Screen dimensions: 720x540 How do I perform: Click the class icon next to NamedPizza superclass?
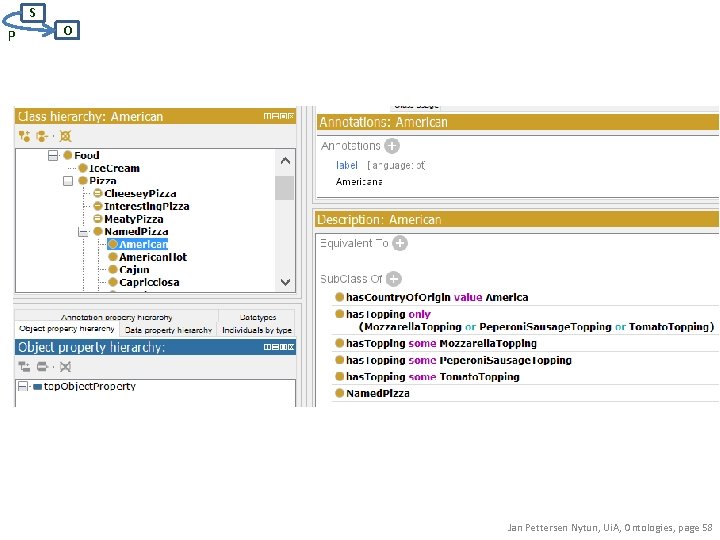point(339,393)
